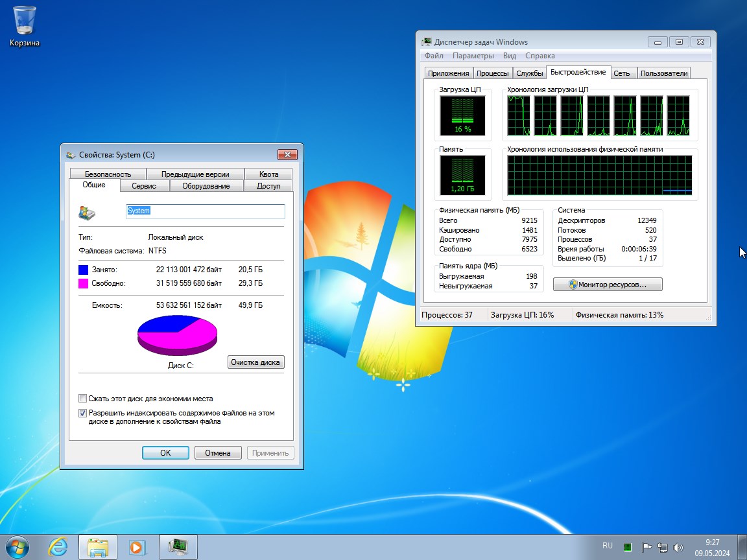Click the System volume name field
The width and height of the screenshot is (747, 560).
click(x=205, y=211)
